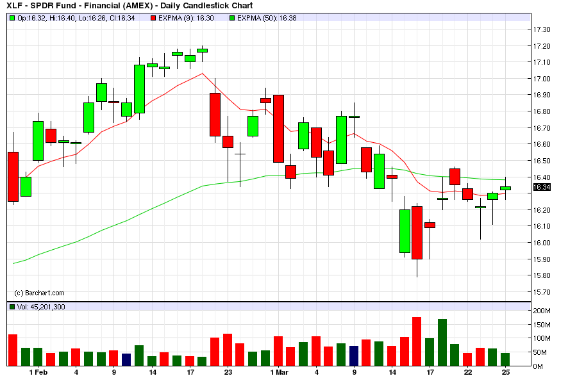Click the tallest dark green volume bar
The height and width of the screenshot is (392, 577).
pyautogui.click(x=442, y=343)
